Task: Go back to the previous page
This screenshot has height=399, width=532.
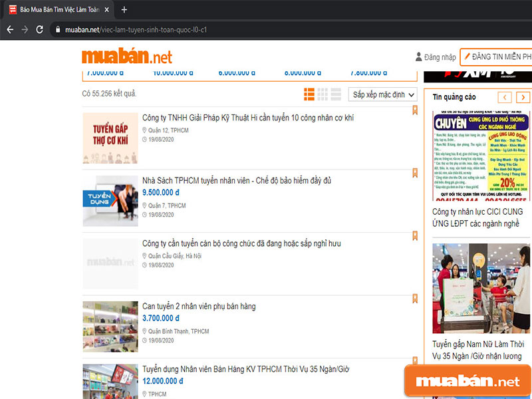Action: coord(10,30)
